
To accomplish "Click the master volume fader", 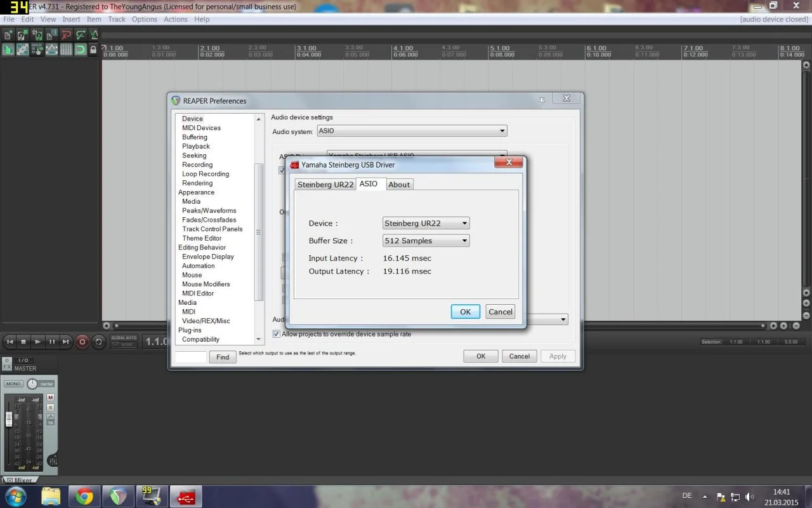I will (9, 418).
